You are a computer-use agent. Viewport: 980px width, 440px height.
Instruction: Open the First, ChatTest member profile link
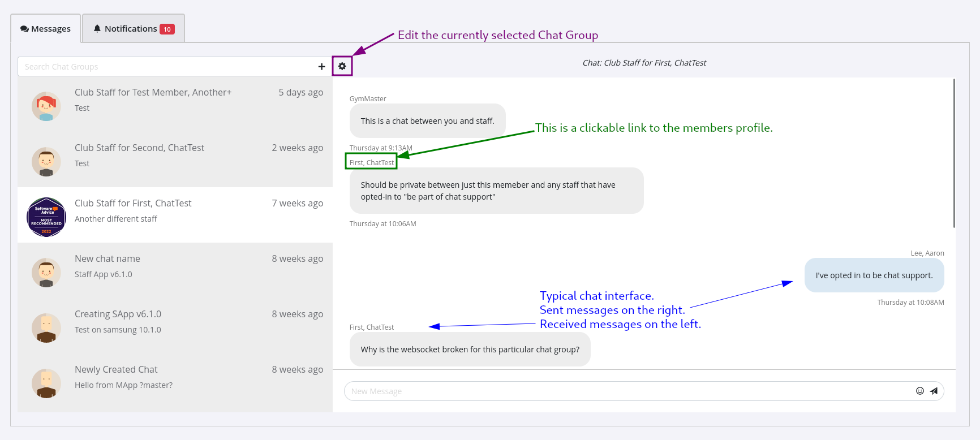pos(371,162)
